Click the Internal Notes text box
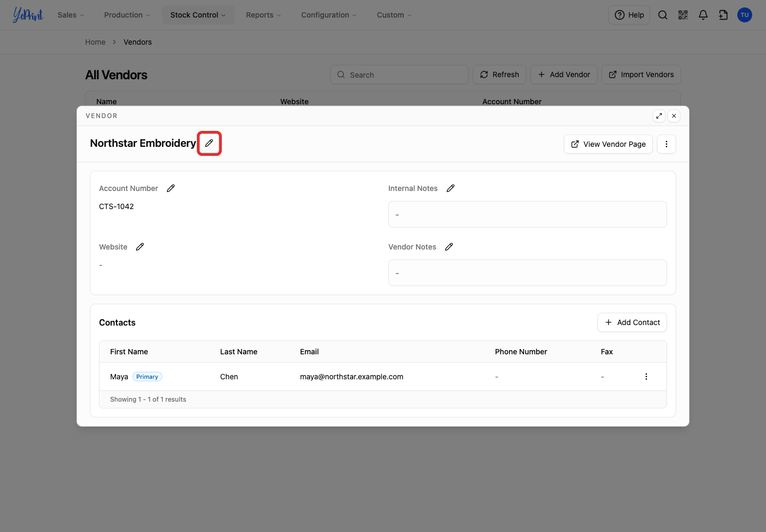766x532 pixels. point(528,214)
